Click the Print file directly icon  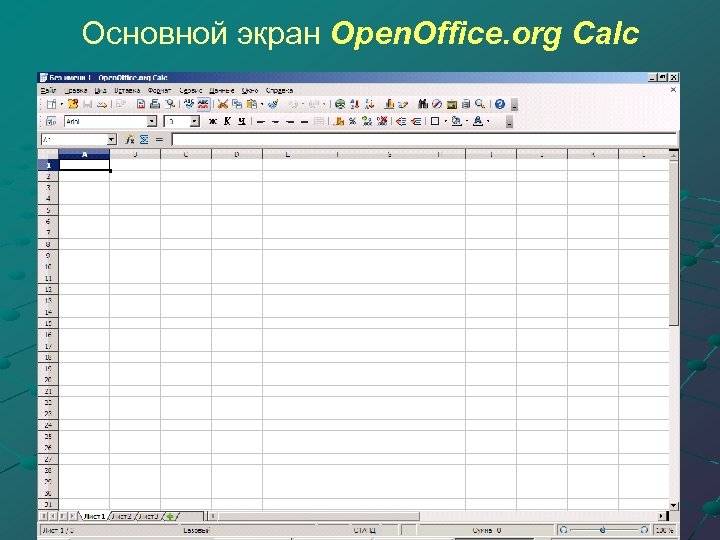[x=155, y=104]
